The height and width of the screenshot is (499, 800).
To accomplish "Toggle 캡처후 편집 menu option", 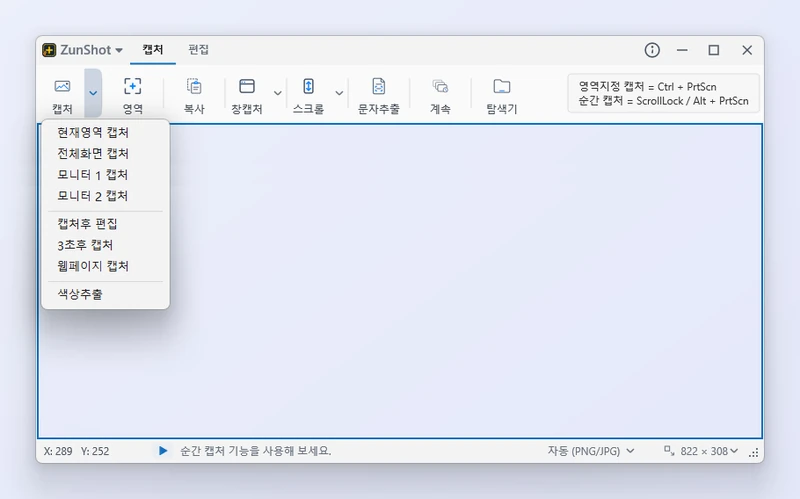I will (x=105, y=224).
